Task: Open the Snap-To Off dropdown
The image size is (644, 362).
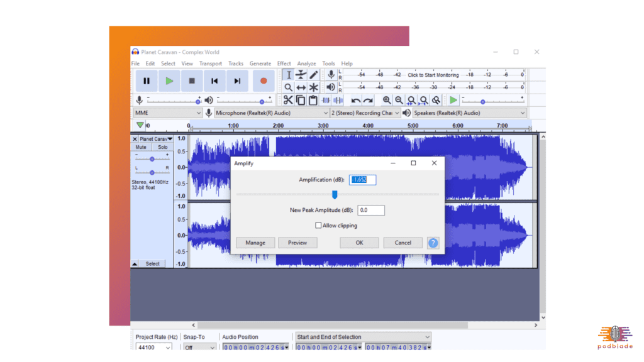Action: click(199, 347)
